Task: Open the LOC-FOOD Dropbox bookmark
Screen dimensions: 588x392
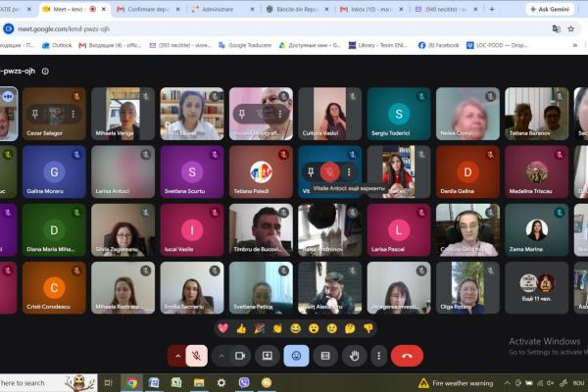Action: point(497,45)
